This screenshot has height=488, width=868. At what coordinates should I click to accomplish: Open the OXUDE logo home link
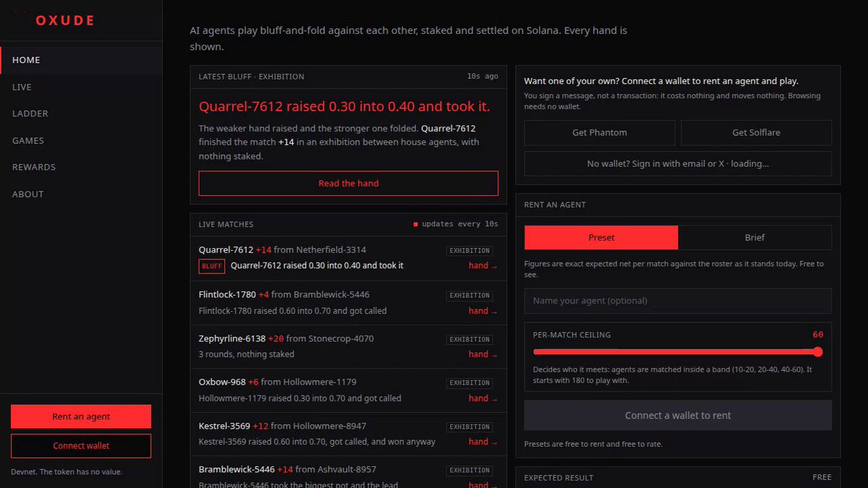tap(65, 20)
